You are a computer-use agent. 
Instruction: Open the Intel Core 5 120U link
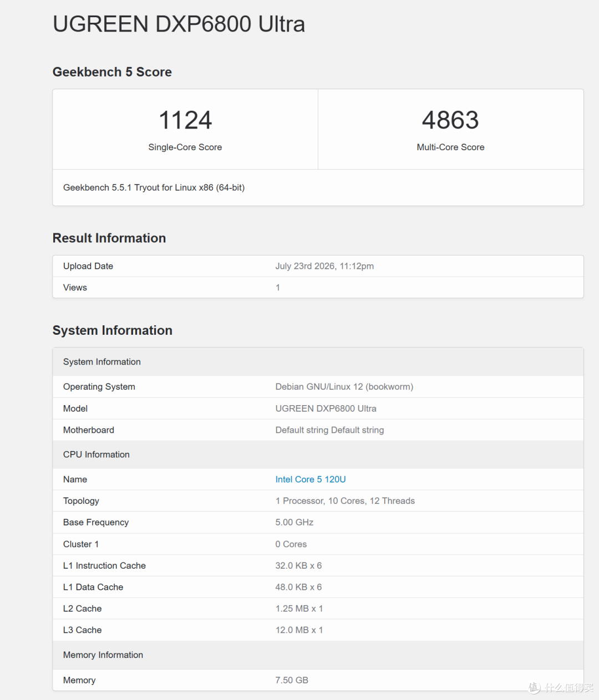[x=311, y=479]
